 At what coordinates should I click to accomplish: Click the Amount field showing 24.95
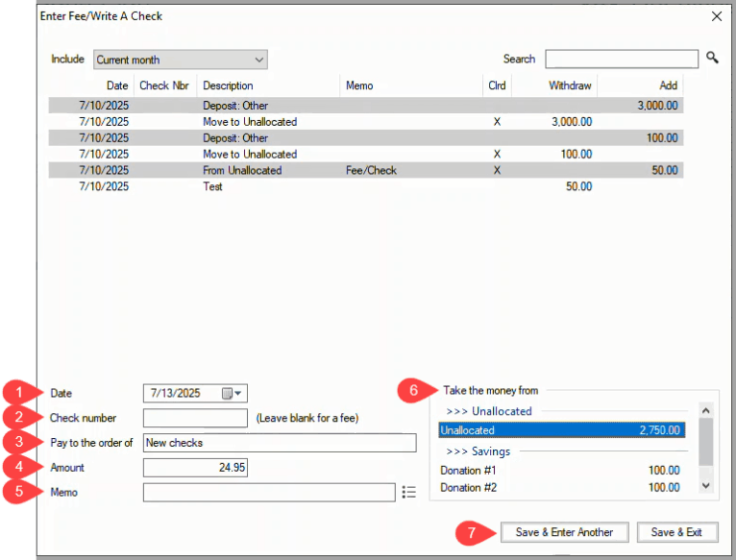pyautogui.click(x=195, y=468)
